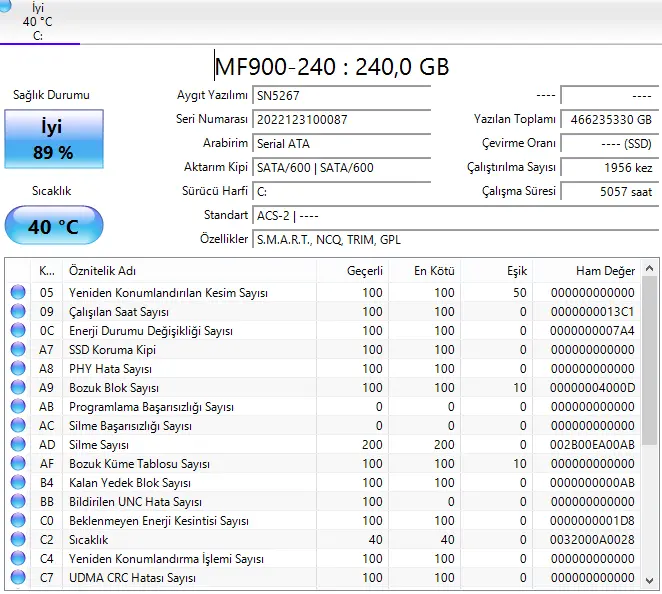Click status circle for SSD Koruma Kipi

(18, 349)
